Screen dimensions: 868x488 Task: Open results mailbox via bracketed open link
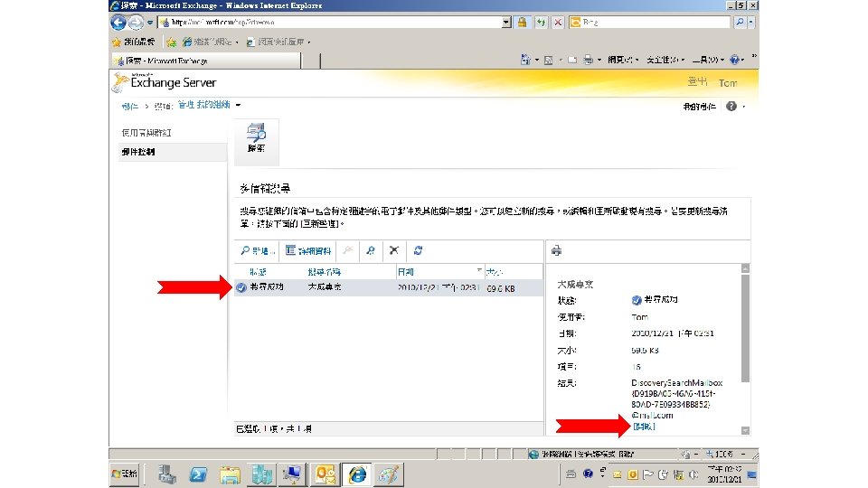644,427
